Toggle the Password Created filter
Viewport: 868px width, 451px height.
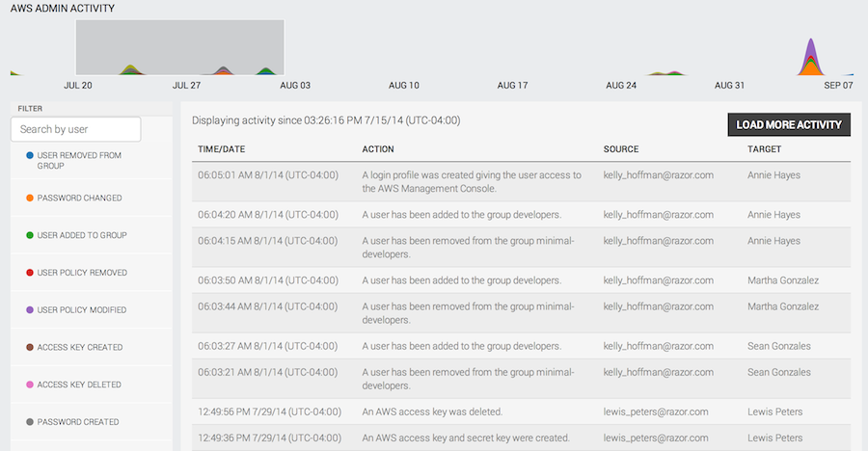(77, 422)
